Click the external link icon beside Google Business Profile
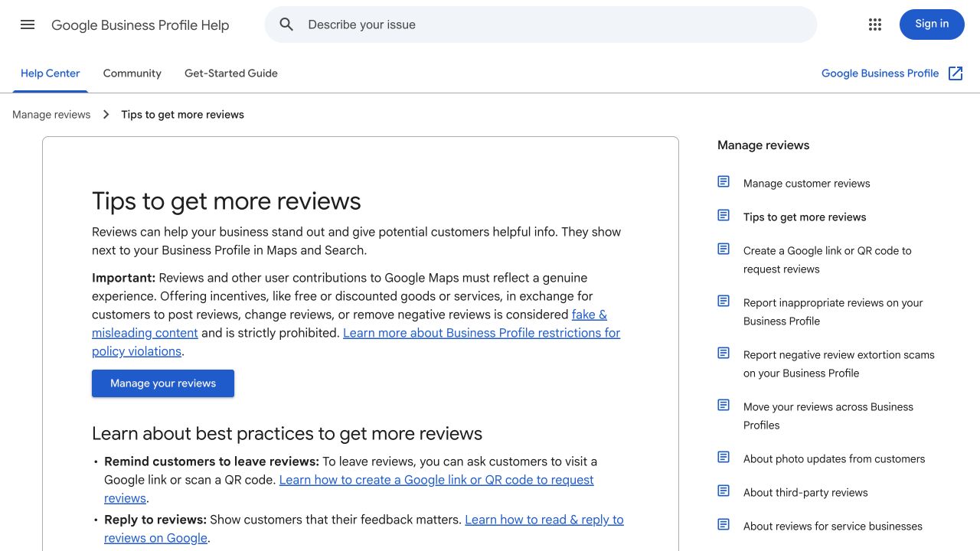This screenshot has width=980, height=551. click(955, 73)
